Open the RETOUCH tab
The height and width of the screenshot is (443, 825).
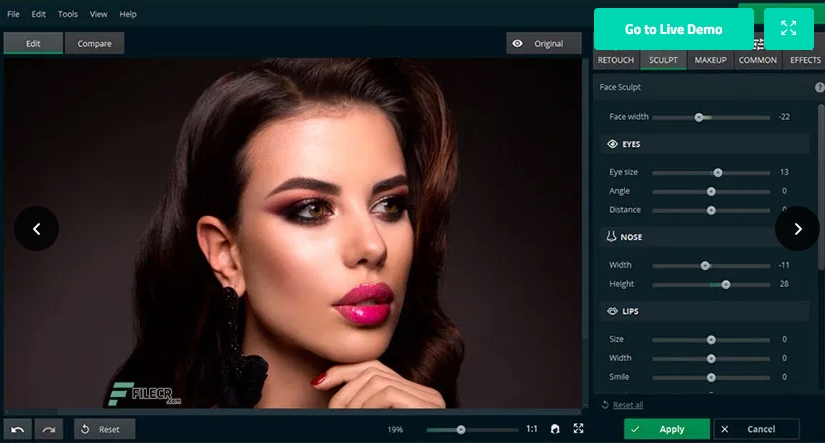click(616, 60)
